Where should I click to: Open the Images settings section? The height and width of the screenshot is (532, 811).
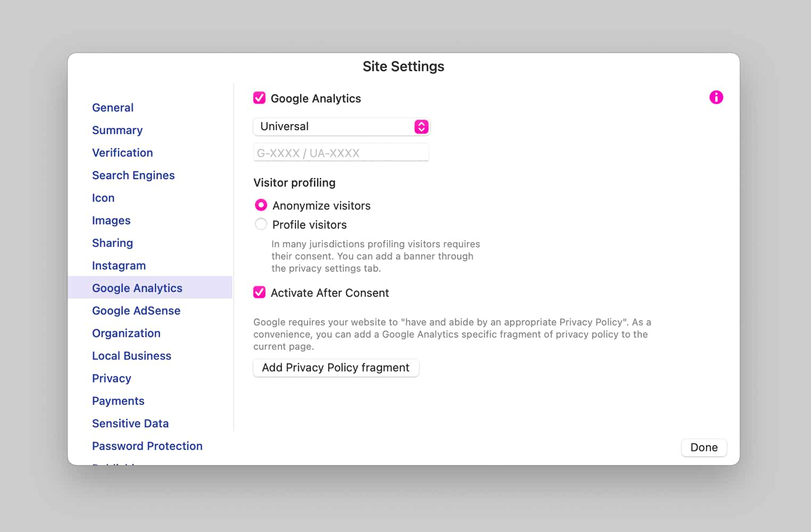(111, 220)
